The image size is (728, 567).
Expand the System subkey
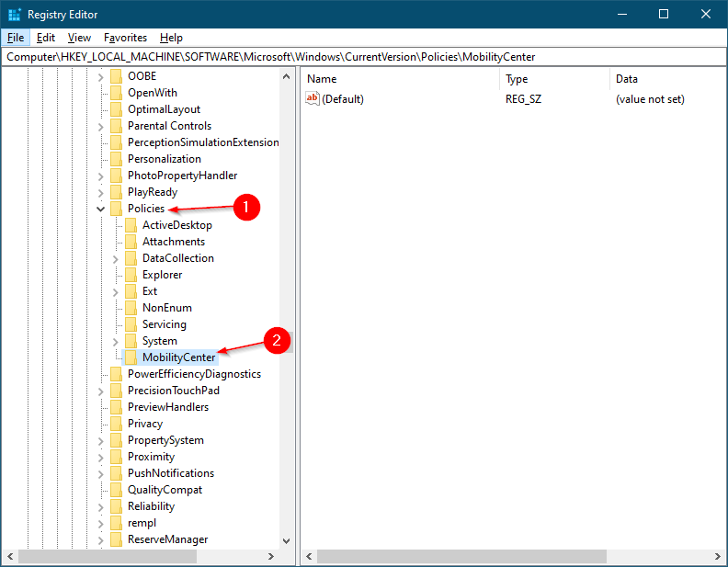tap(116, 342)
